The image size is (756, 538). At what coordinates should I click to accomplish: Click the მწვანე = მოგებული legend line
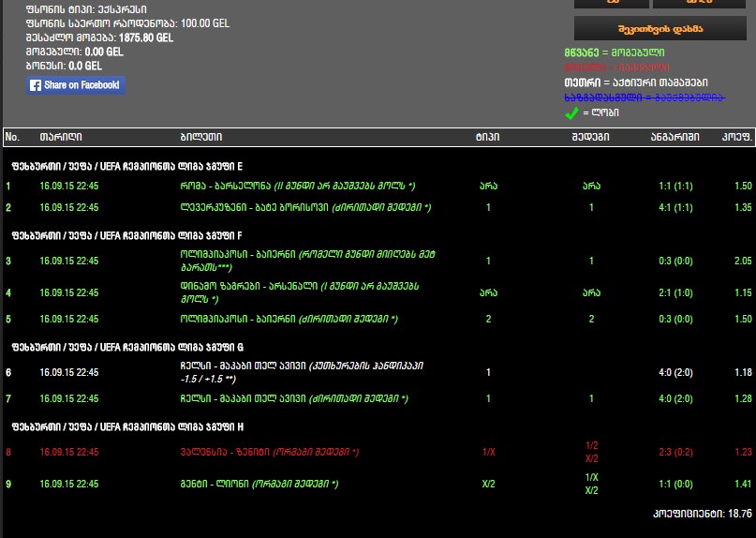[615, 52]
